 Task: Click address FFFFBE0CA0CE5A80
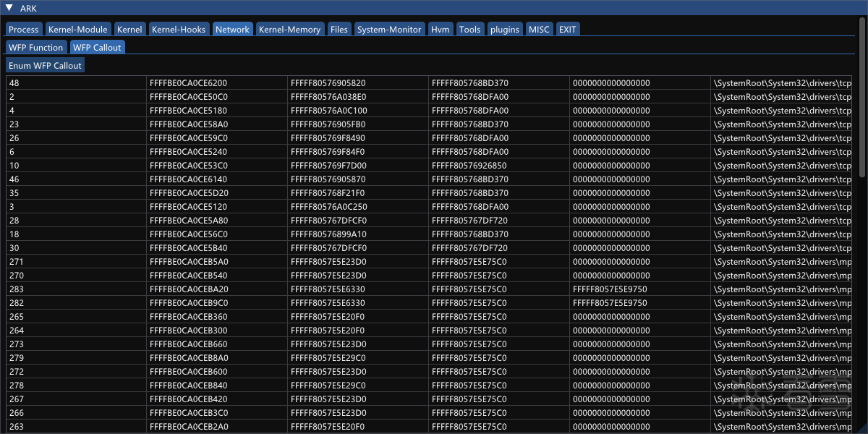point(217,221)
